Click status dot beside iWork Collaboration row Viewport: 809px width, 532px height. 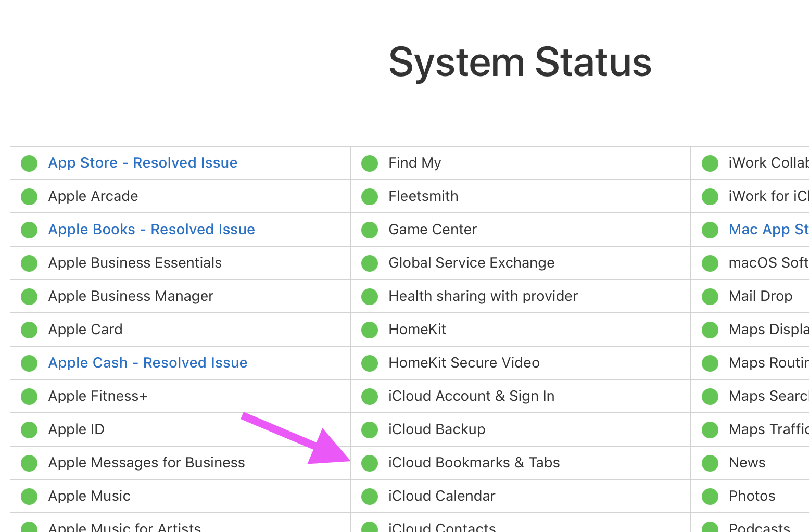[x=710, y=163]
